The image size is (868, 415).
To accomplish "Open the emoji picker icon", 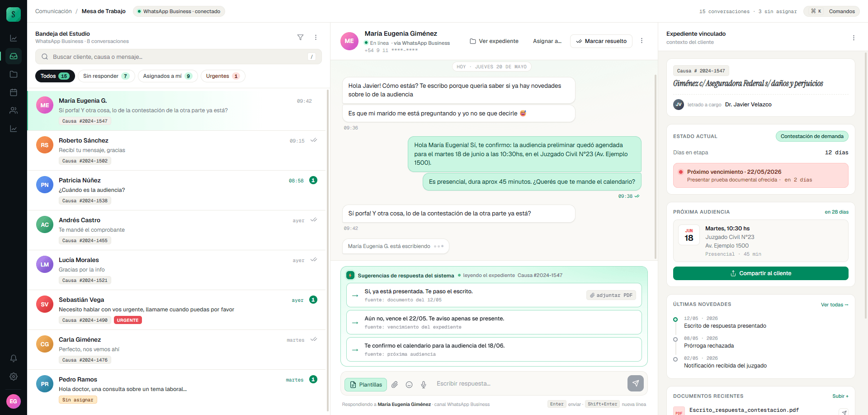I will coord(409,385).
